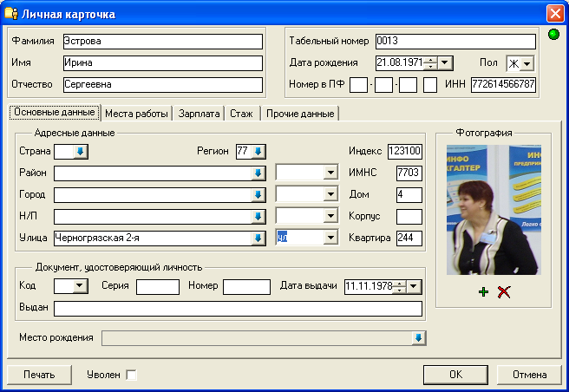
Task: Open the Дата рождения calendar dropdown
Action: pos(445,62)
